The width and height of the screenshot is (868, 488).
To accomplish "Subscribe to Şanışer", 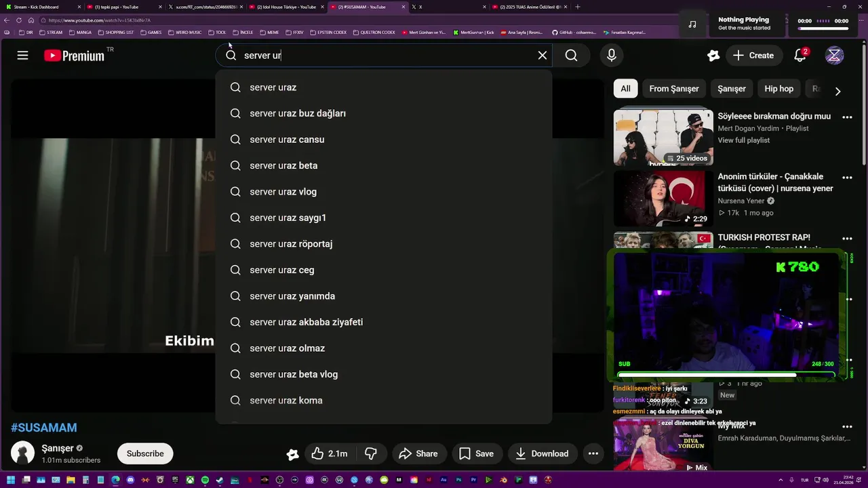I will pos(145,453).
